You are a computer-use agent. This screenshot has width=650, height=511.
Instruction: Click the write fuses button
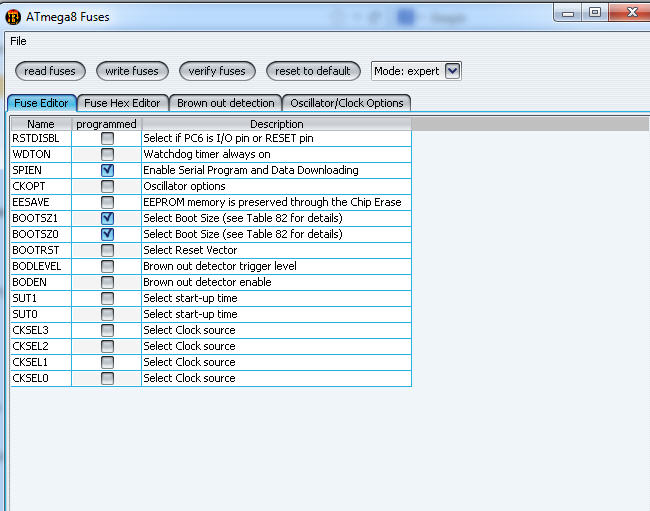click(x=132, y=71)
